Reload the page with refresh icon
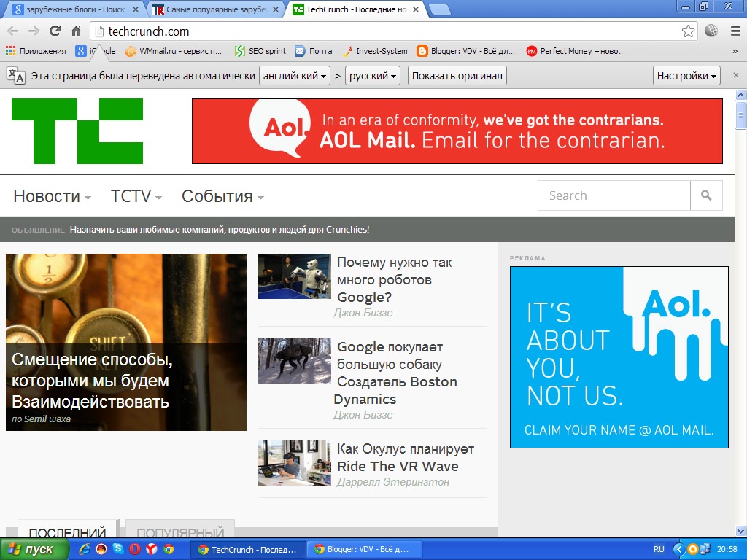 [x=55, y=31]
